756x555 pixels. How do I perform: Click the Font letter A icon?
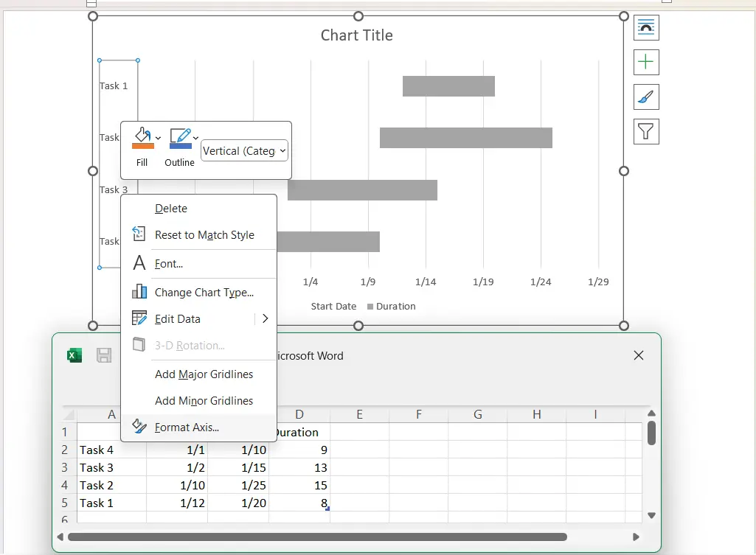pos(139,263)
